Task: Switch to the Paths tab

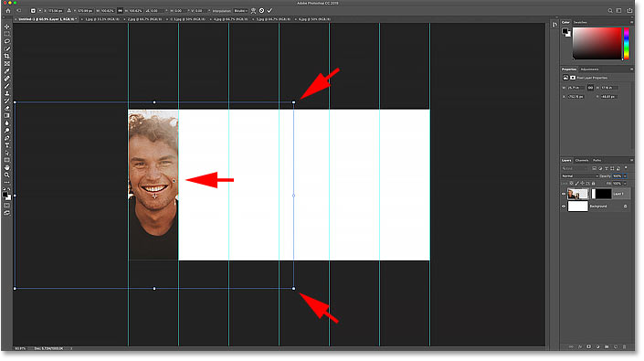Action: click(x=597, y=160)
